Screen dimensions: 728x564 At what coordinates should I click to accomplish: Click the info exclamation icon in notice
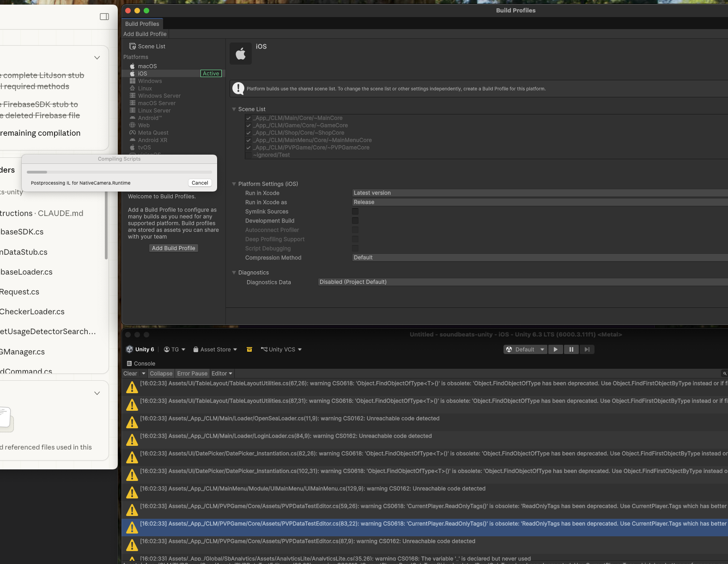(238, 88)
